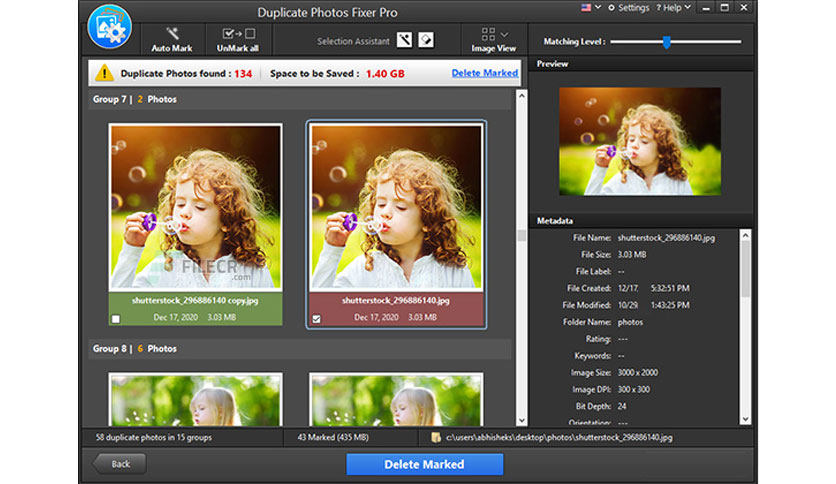Click the File Name value in metadata
This screenshot has width=836, height=484.
coord(666,238)
